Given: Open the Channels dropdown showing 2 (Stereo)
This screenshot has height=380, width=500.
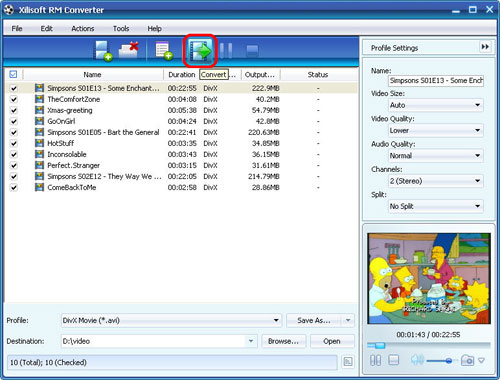Looking at the screenshot, I should coord(436,181).
